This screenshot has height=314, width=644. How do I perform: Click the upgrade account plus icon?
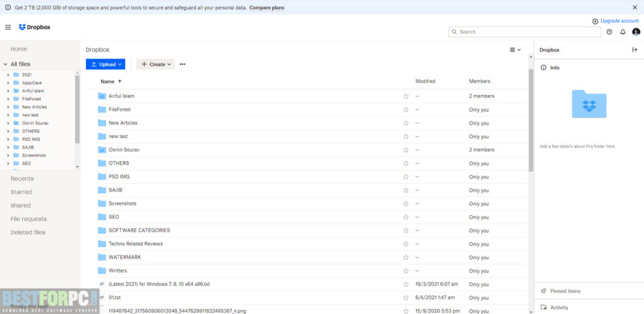595,21
